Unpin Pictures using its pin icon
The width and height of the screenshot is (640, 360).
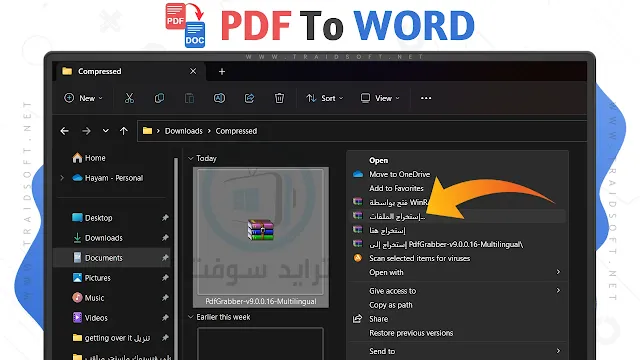[x=165, y=278]
